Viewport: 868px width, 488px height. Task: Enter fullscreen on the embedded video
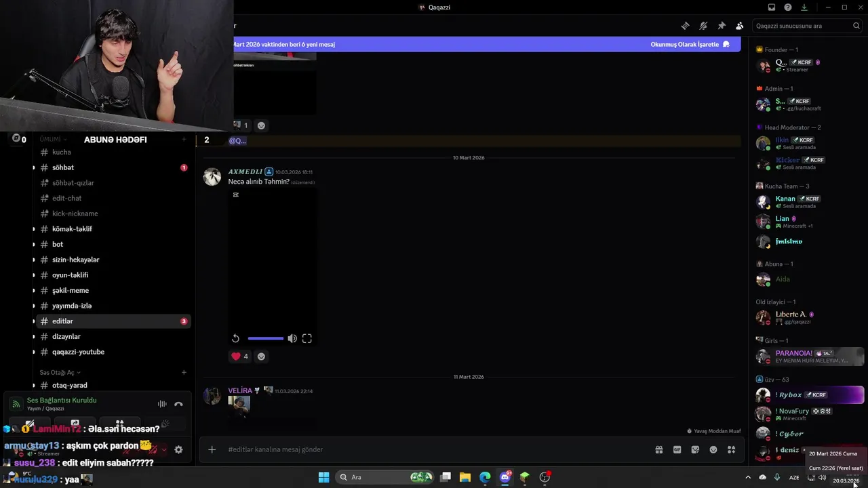pos(307,338)
